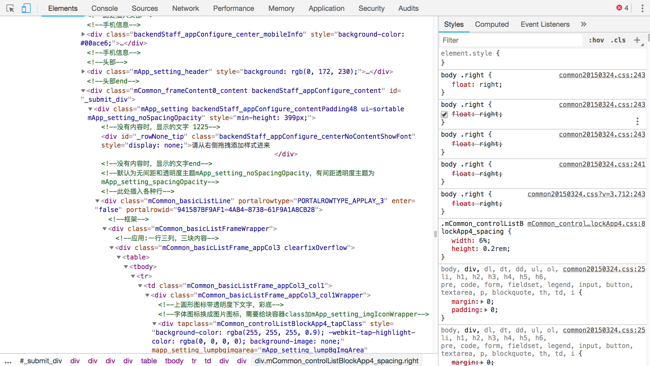The width and height of the screenshot is (650, 366).
Task: Open the Security tab
Action: (371, 8)
